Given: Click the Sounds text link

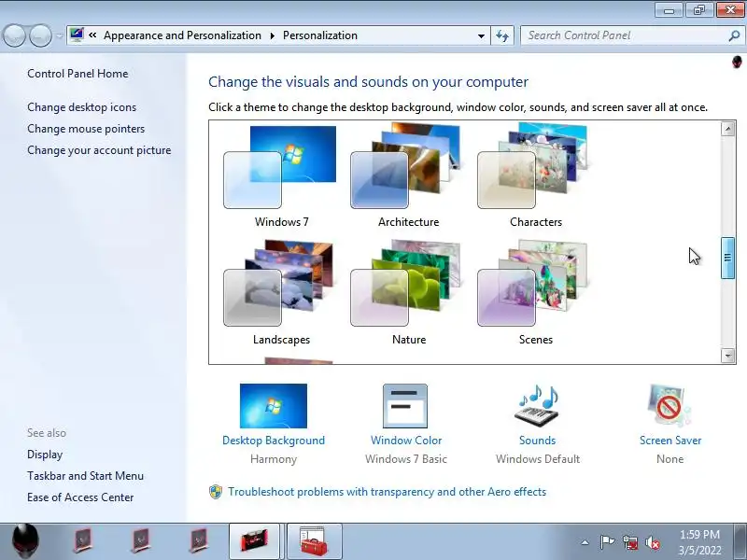Looking at the screenshot, I should coord(537,441).
